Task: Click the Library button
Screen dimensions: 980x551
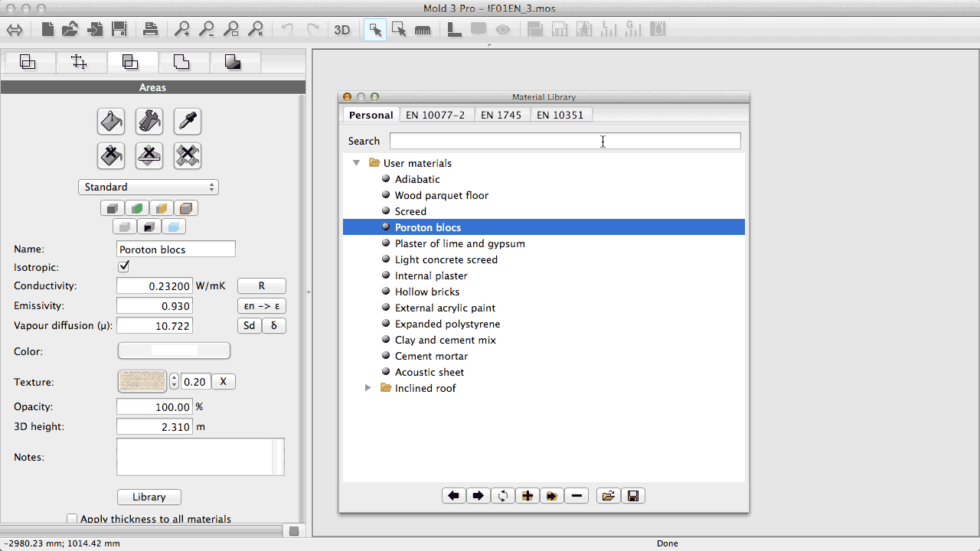Action: [x=149, y=497]
